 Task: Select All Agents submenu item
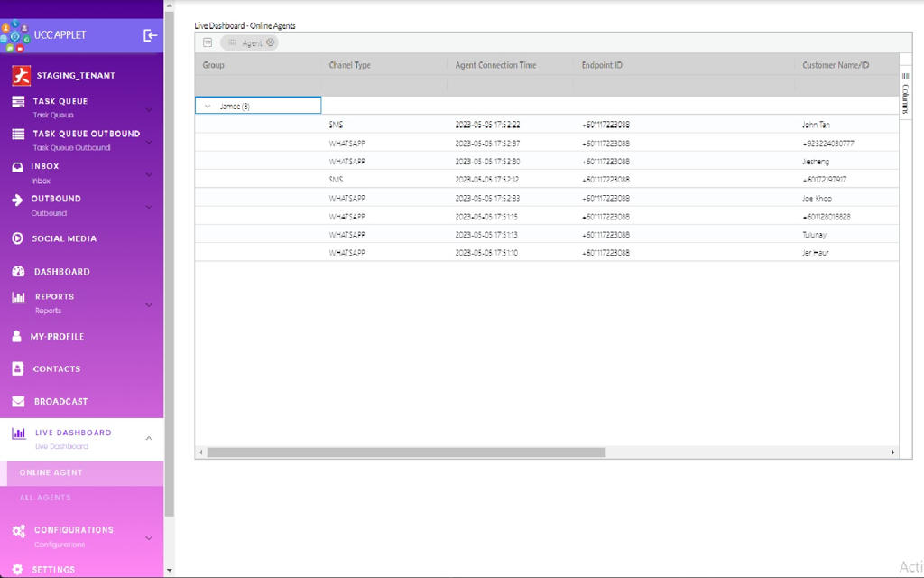(45, 498)
